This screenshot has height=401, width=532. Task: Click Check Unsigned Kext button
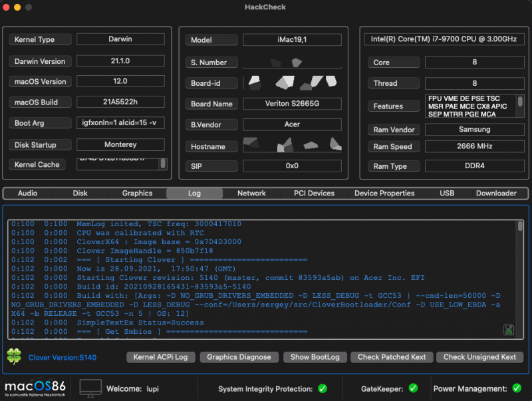pos(479,357)
